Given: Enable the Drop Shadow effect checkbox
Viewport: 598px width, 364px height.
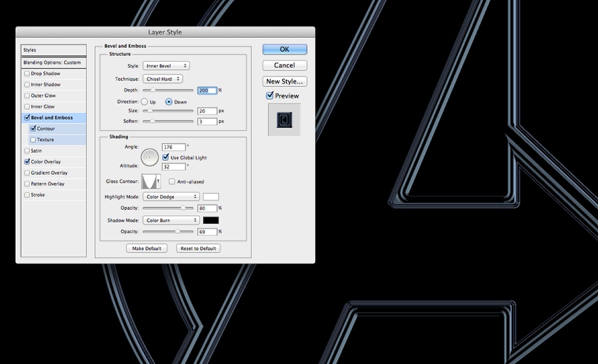Looking at the screenshot, I should pos(27,74).
